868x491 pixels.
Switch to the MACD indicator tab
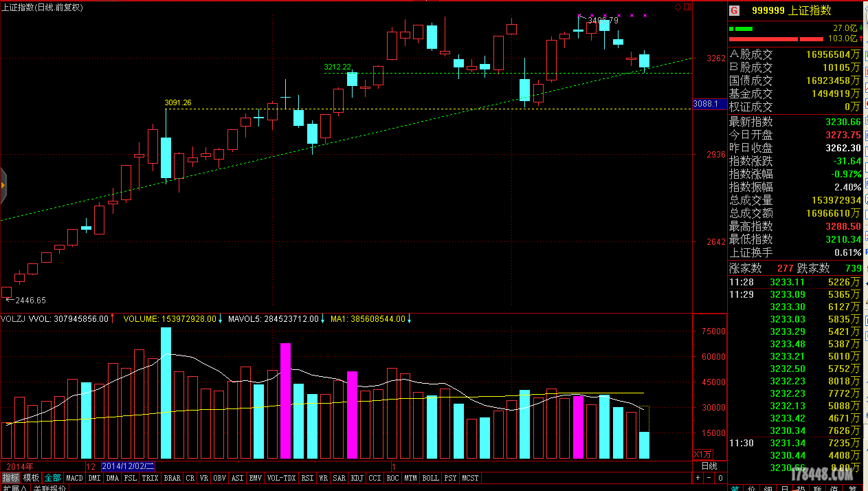(x=74, y=478)
